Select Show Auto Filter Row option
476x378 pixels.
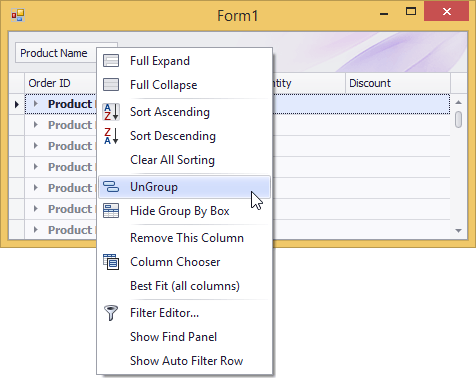[x=186, y=361]
